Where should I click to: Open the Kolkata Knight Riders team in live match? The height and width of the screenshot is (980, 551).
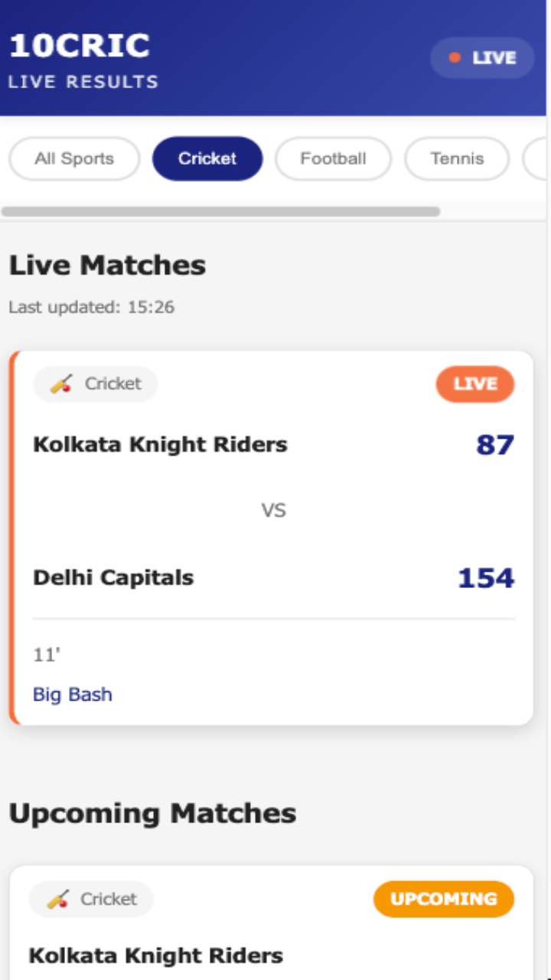pyautogui.click(x=160, y=444)
